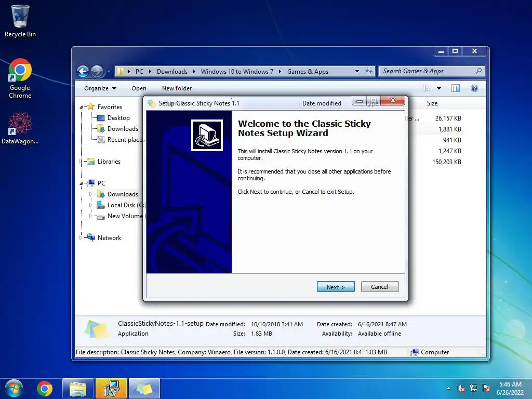Cancel the Classic Sticky Notes setup

(x=380, y=287)
